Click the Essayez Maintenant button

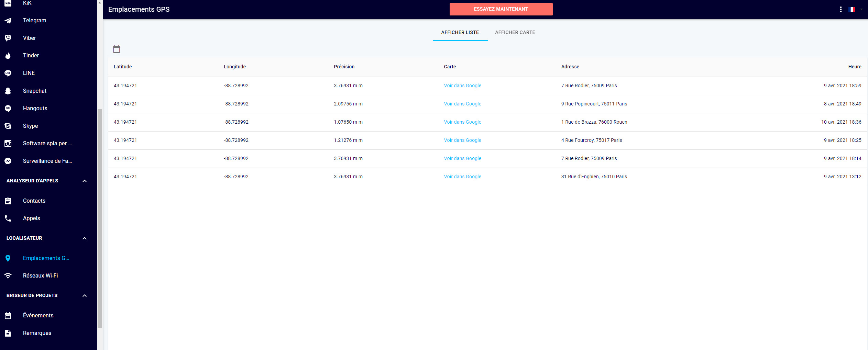(501, 9)
